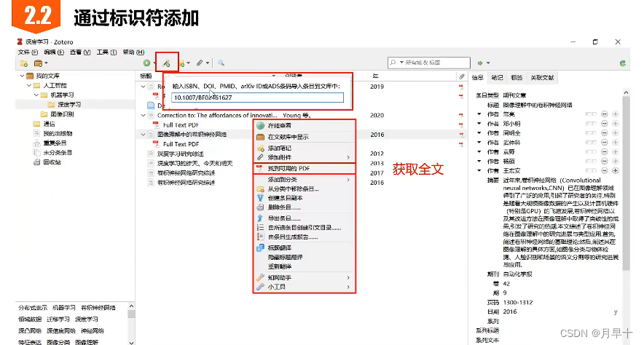Click the new note toolbar icon
This screenshot has height=345, width=644.
pos(182,63)
